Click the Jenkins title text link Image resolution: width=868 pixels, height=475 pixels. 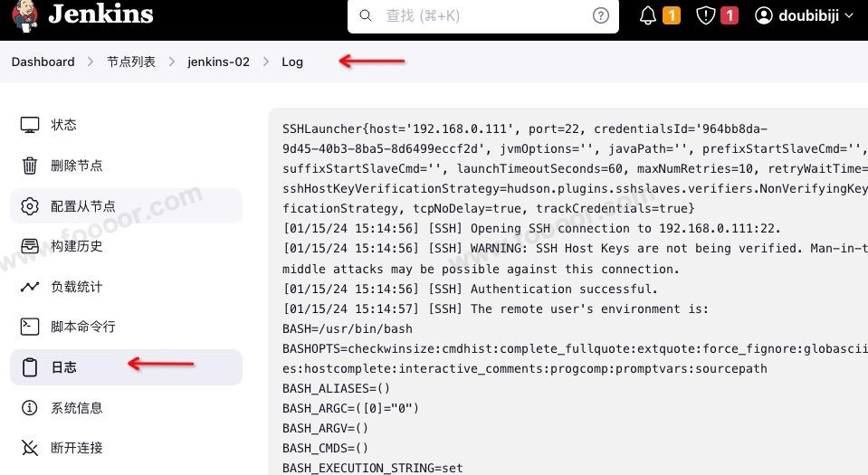pyautogui.click(x=100, y=14)
